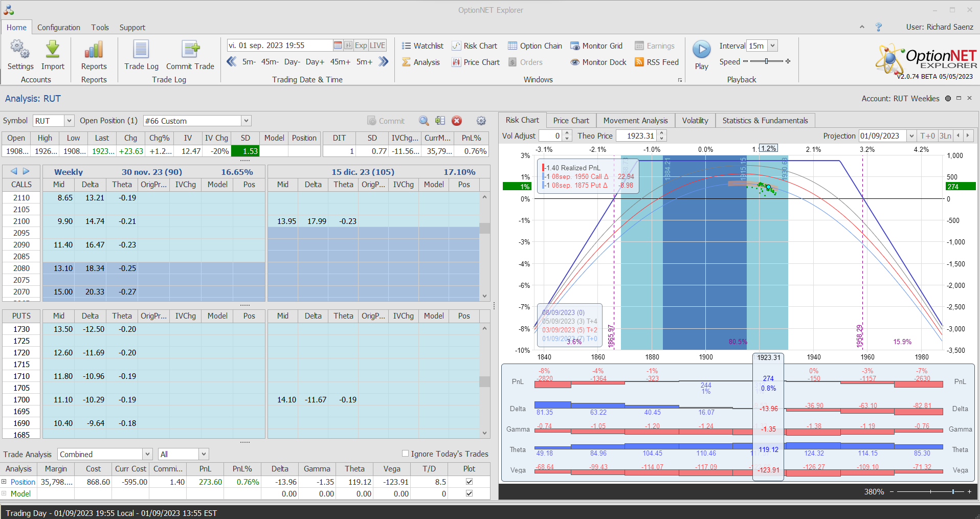The height and width of the screenshot is (519, 980).
Task: Enable Ignore Today's Trades checkbox
Action: pyautogui.click(x=406, y=454)
